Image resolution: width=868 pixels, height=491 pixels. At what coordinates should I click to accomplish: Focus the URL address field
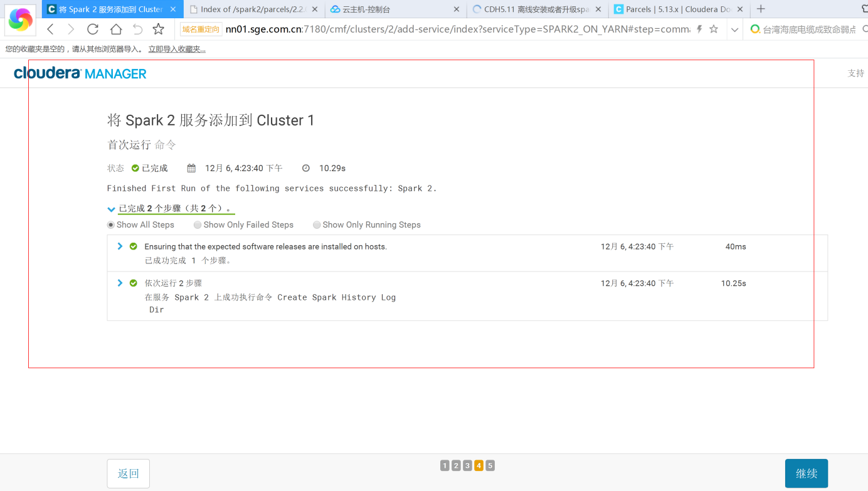point(458,29)
